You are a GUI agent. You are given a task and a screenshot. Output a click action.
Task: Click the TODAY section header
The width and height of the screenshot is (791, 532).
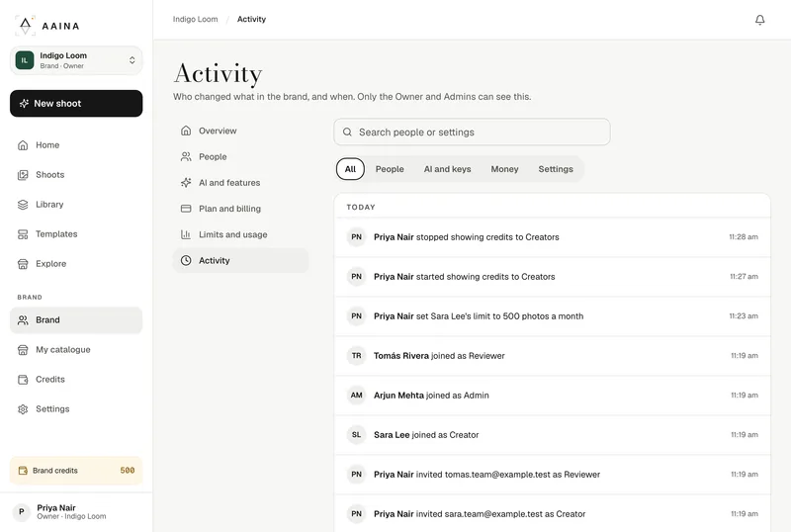[361, 207]
